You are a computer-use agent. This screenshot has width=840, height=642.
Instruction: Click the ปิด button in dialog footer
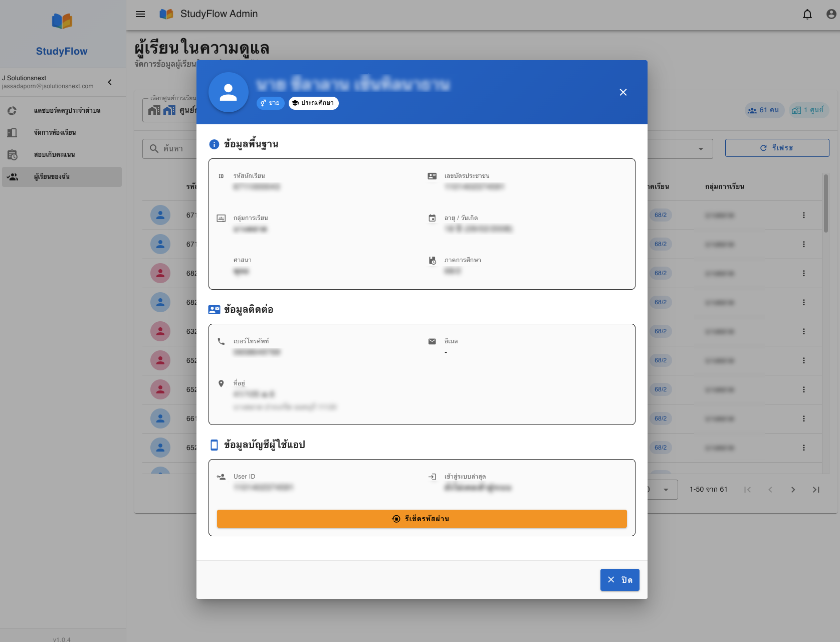point(619,580)
